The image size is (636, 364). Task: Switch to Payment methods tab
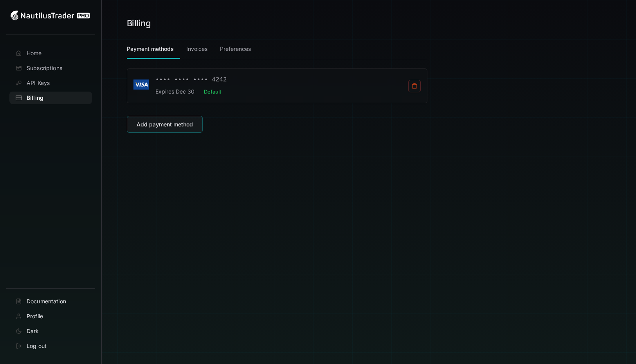[x=150, y=49]
